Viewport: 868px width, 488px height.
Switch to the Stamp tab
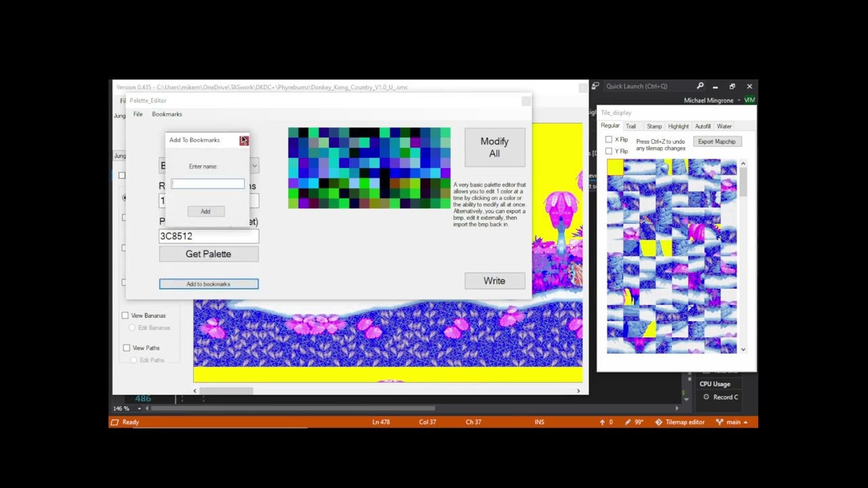coord(654,127)
